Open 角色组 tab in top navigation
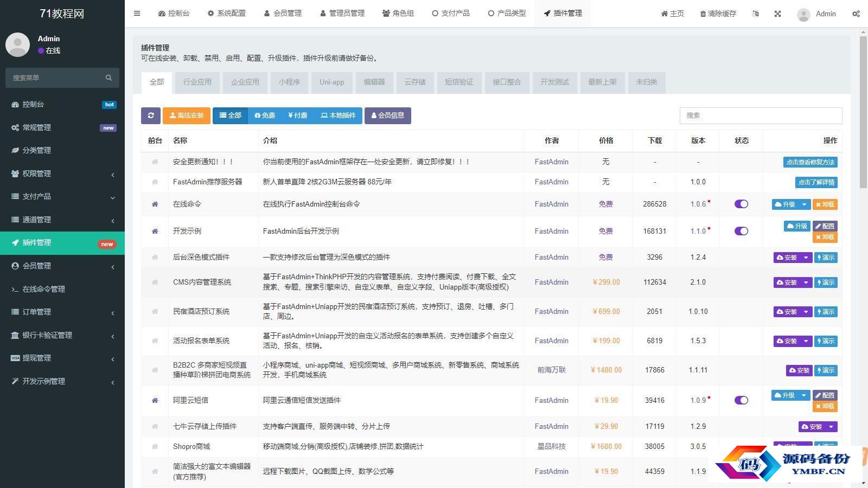 (398, 14)
